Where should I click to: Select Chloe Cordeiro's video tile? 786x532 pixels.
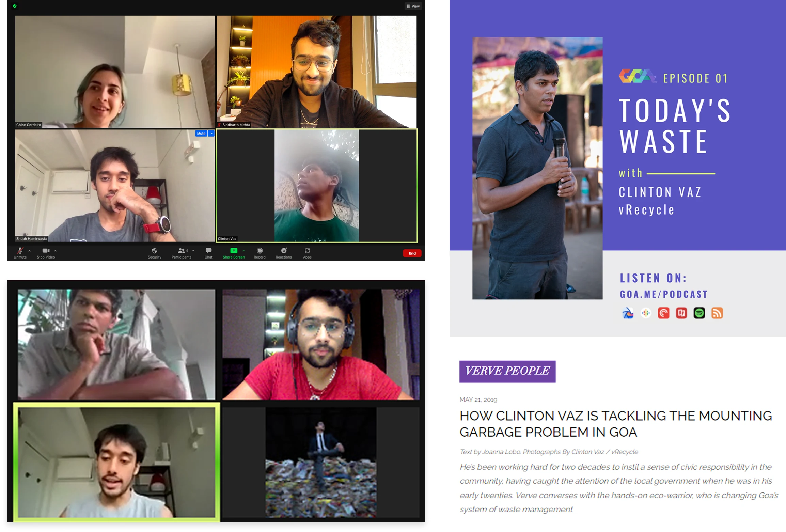click(x=115, y=72)
